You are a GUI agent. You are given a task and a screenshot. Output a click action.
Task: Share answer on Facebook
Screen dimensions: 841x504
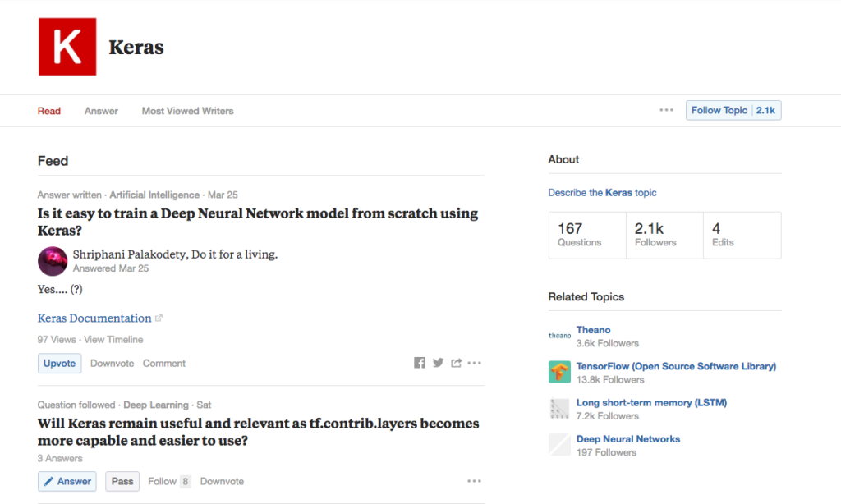(420, 363)
